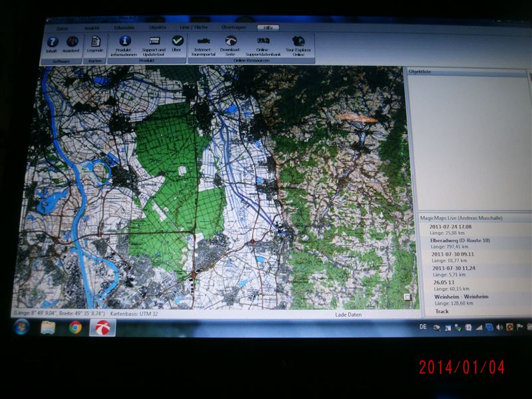
Task: Show the map Legende
Action: 95,44
